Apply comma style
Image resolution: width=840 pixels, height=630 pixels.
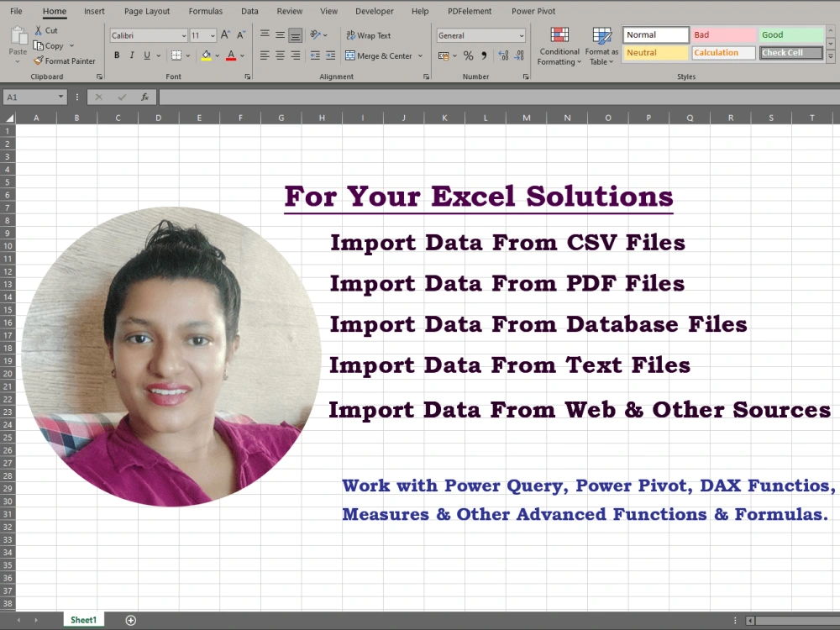click(484, 55)
